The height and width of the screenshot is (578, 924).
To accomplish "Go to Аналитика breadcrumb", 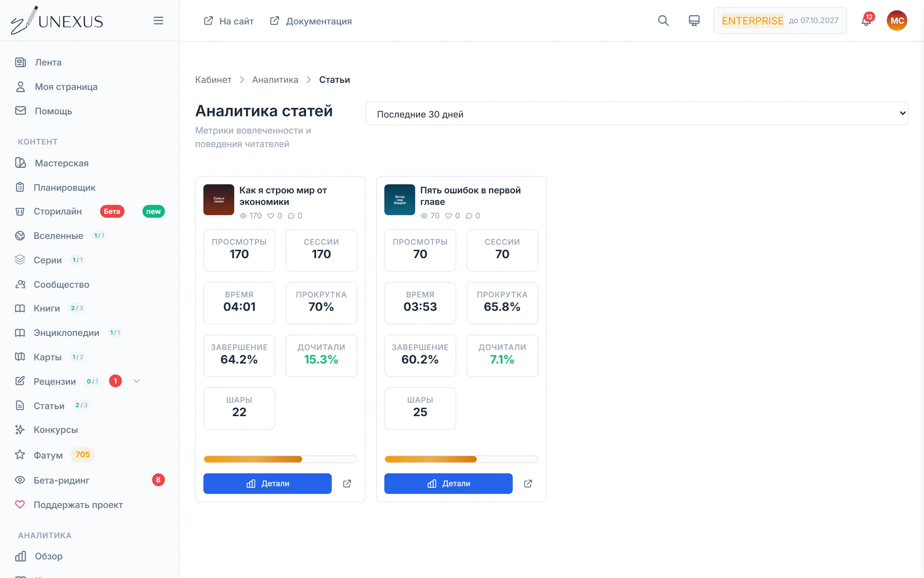I will click(275, 80).
